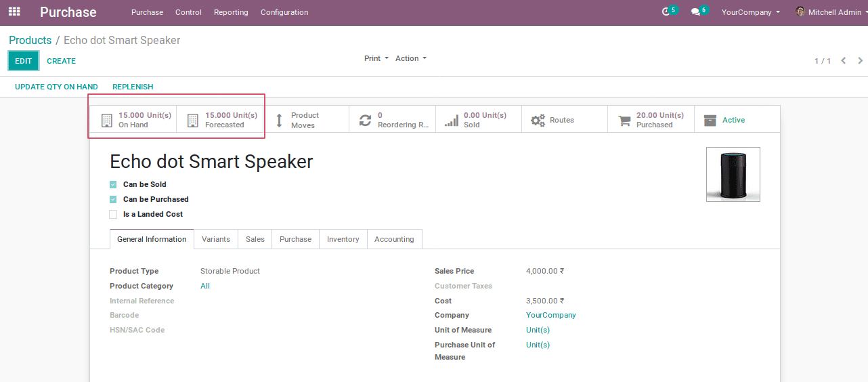
Task: Click the 15.000 Unit(s) On Hand stat
Action: [x=133, y=120]
